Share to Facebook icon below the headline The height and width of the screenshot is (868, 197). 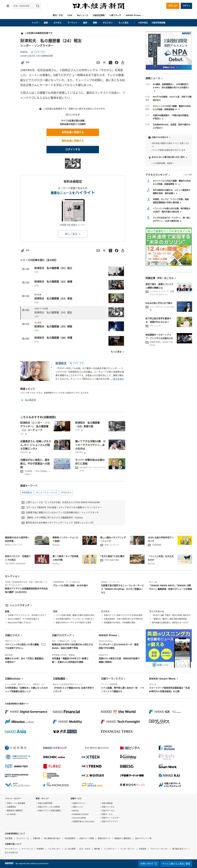pos(116,62)
